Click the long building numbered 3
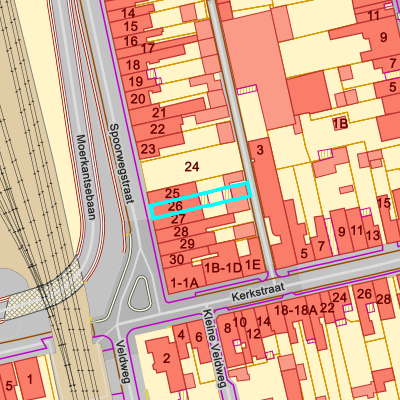 [x=267, y=200]
